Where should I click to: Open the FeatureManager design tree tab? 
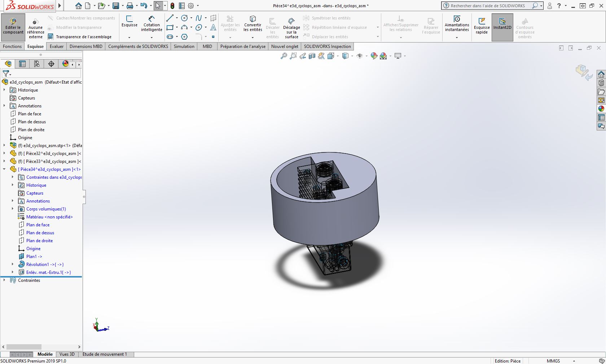click(8, 64)
